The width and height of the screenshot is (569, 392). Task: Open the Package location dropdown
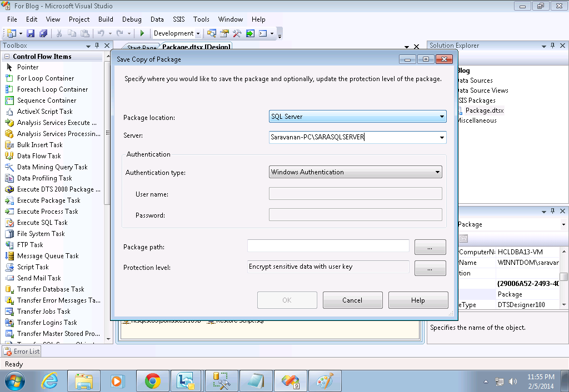coord(442,117)
